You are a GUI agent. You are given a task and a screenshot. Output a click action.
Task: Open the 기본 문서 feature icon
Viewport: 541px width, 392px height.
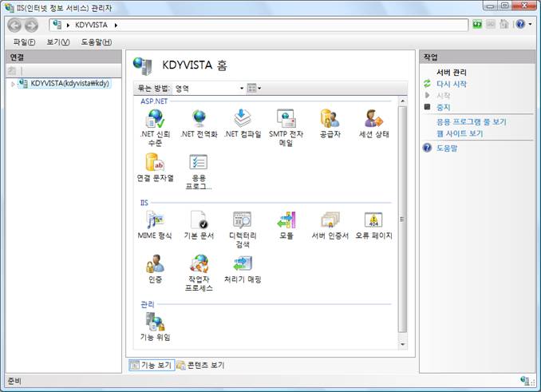click(199, 220)
